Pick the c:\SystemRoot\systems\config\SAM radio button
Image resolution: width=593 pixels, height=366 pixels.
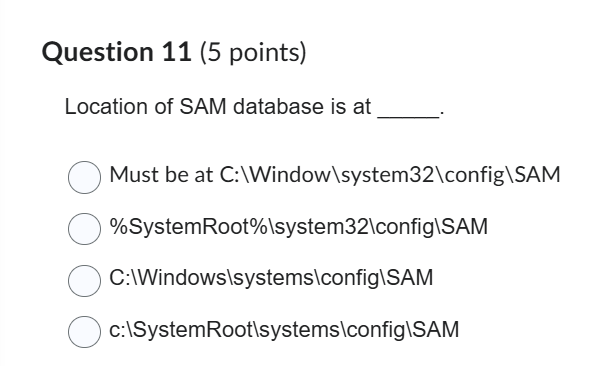coord(84,332)
